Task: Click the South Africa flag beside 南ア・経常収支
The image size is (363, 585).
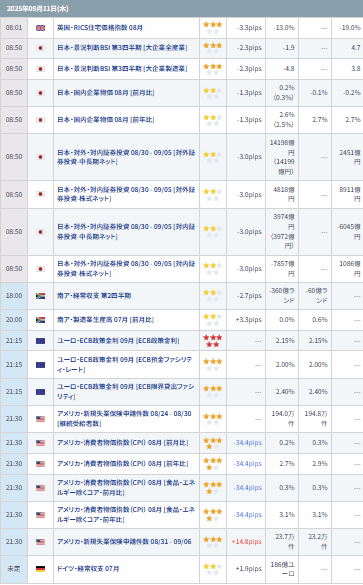Action: click(x=40, y=296)
